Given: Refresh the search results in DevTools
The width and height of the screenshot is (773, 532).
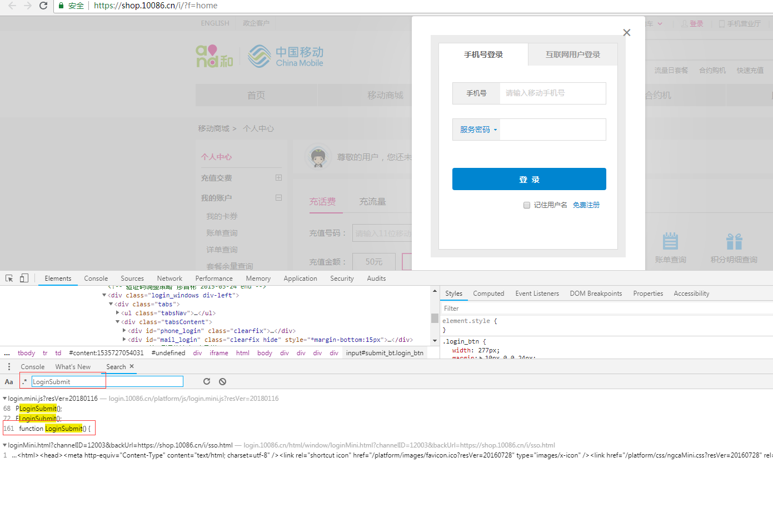Looking at the screenshot, I should [207, 381].
